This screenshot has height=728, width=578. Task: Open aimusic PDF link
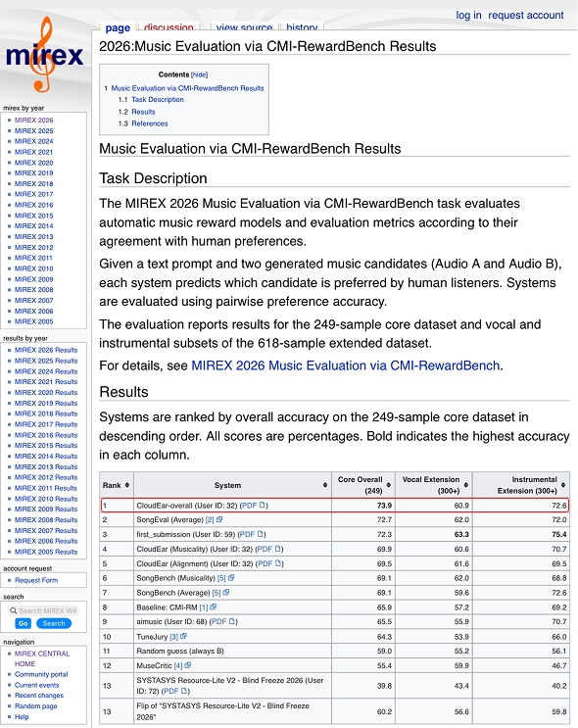[x=223, y=621]
